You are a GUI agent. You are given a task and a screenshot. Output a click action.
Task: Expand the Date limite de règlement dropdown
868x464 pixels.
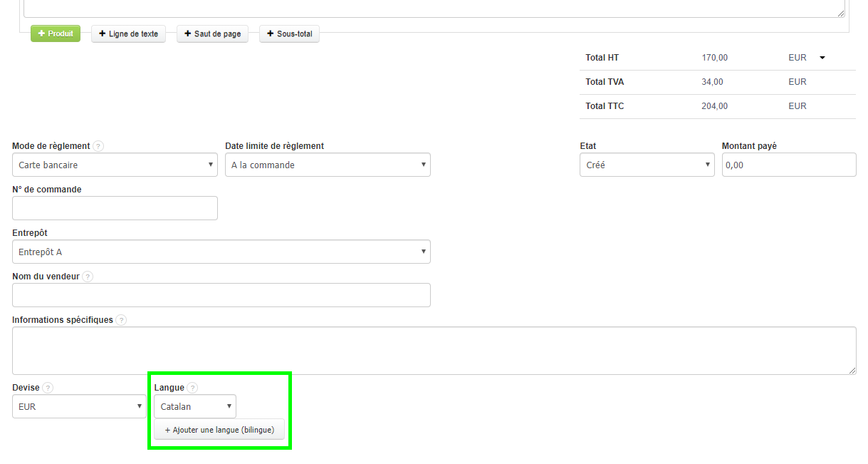[328, 165]
